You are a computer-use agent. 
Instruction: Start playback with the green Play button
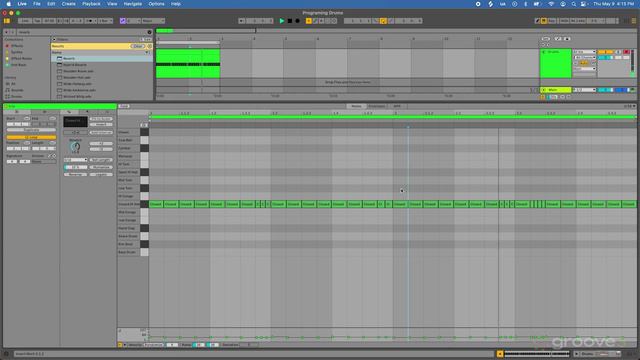[x=282, y=21]
